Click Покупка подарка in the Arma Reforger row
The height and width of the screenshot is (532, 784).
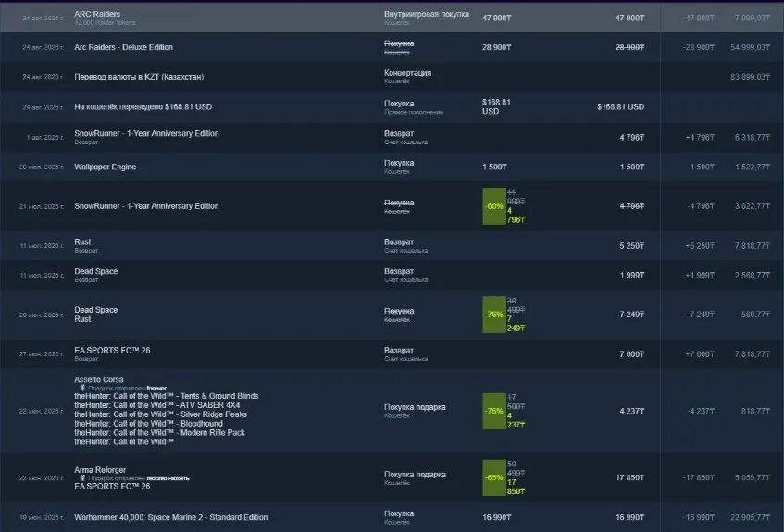click(415, 475)
